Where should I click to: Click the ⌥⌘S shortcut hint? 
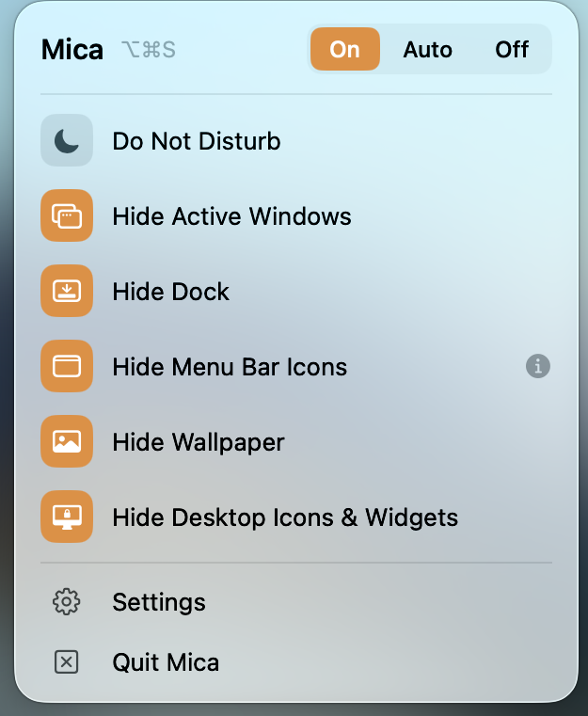point(149,49)
